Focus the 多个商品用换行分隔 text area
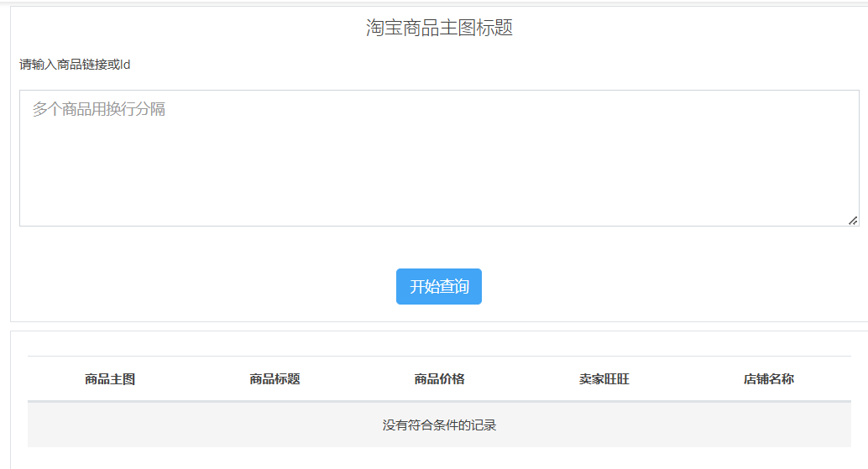 coord(439,159)
